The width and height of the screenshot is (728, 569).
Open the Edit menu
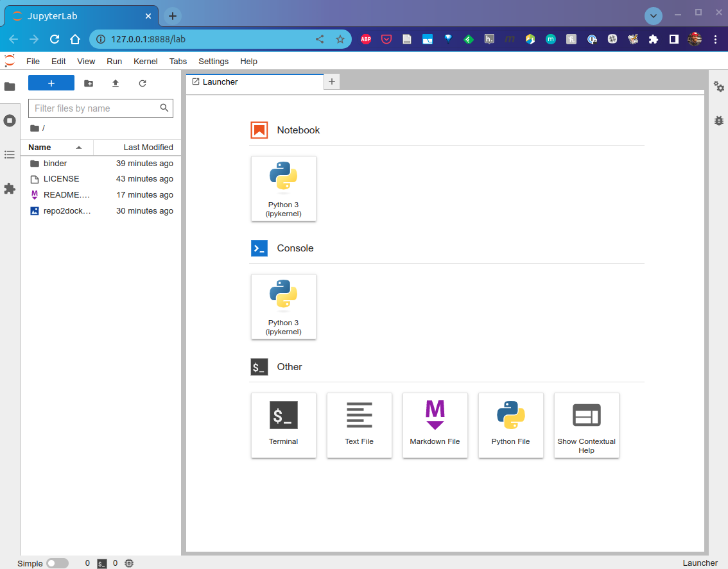[x=58, y=62]
